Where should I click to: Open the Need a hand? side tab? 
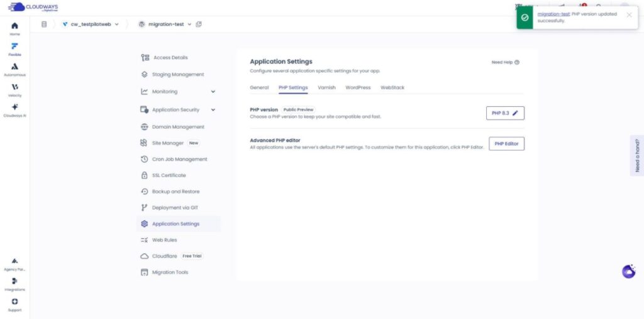pos(637,156)
